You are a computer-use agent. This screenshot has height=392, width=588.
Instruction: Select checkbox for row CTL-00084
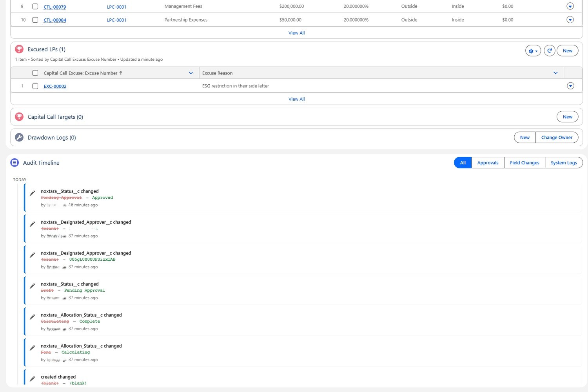pos(35,20)
